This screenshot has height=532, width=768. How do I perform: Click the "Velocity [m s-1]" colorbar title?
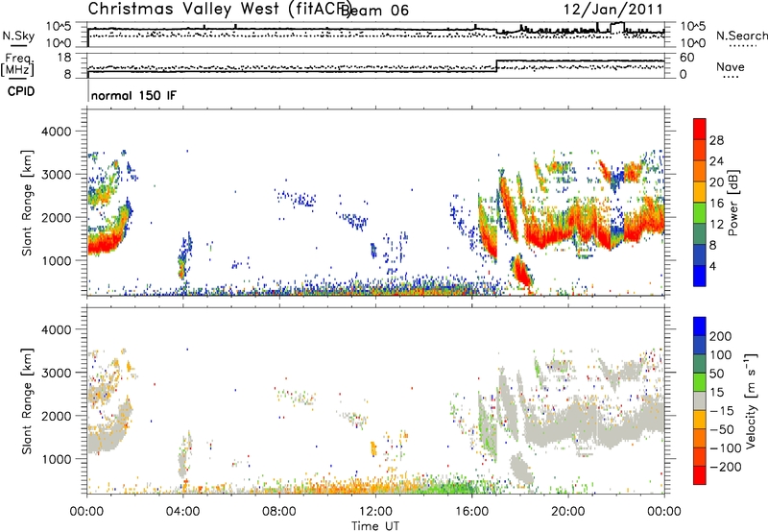[751, 401]
